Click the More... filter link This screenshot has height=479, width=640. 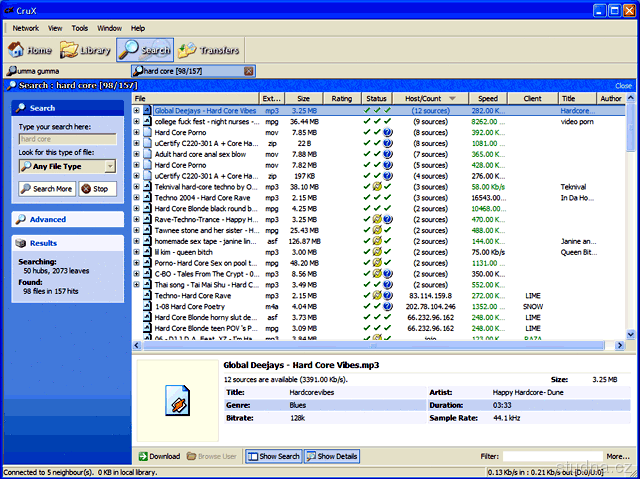(x=618, y=456)
